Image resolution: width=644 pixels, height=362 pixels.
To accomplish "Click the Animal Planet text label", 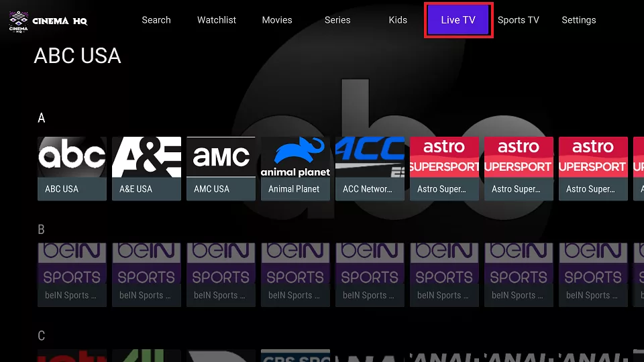I will pyautogui.click(x=294, y=189).
